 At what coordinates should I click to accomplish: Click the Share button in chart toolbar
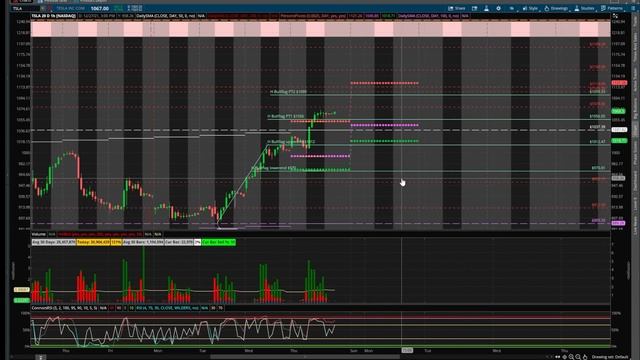pyautogui.click(x=457, y=8)
